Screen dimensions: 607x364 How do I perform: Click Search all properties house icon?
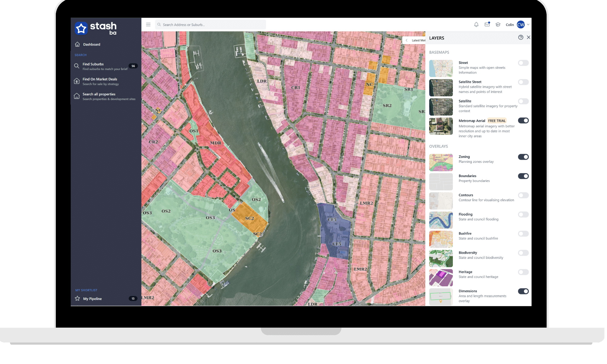click(77, 96)
